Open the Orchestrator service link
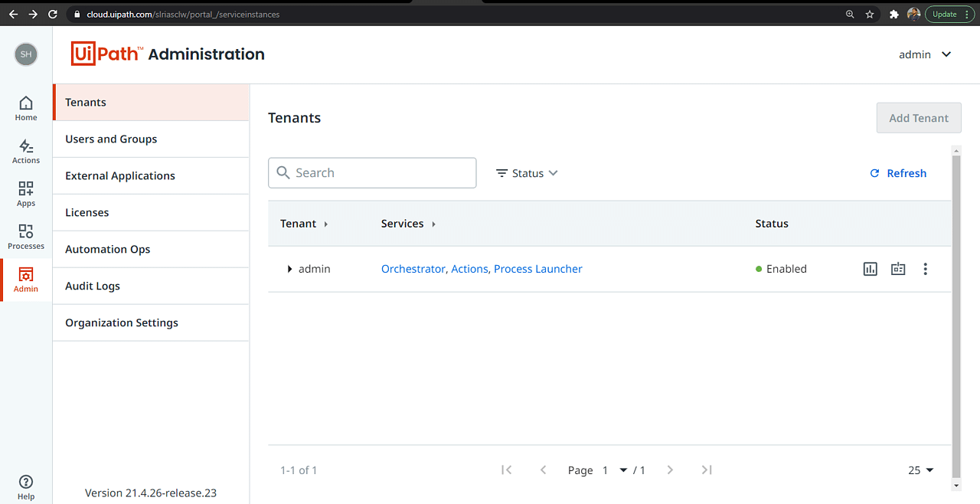The height and width of the screenshot is (504, 980). click(x=413, y=269)
